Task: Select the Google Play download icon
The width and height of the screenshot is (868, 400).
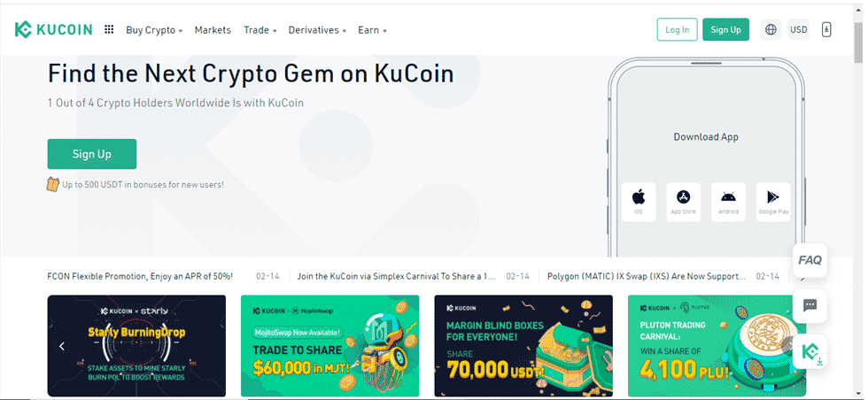Action: click(772, 202)
